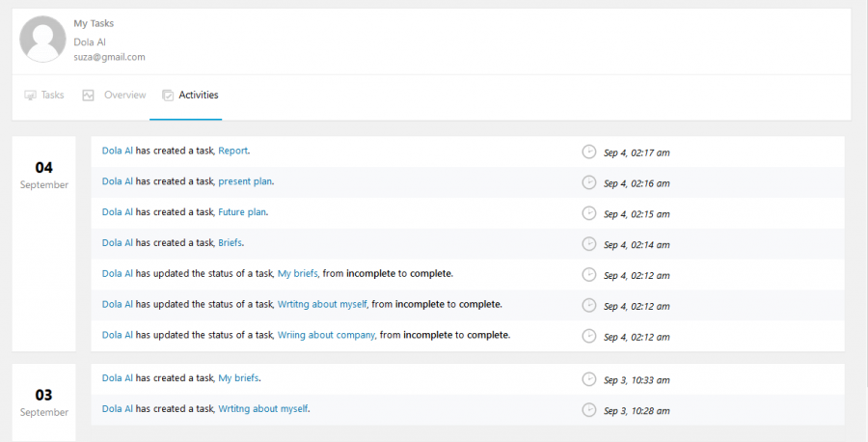Click clock icon beside Sep 3, 10:28 am
868x442 pixels.
coord(589,410)
